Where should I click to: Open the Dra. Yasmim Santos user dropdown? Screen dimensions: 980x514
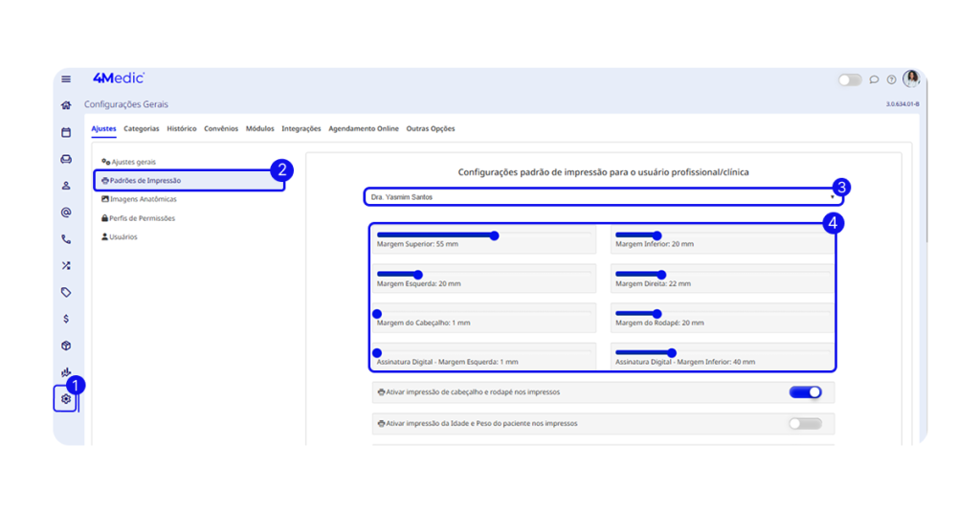602,196
